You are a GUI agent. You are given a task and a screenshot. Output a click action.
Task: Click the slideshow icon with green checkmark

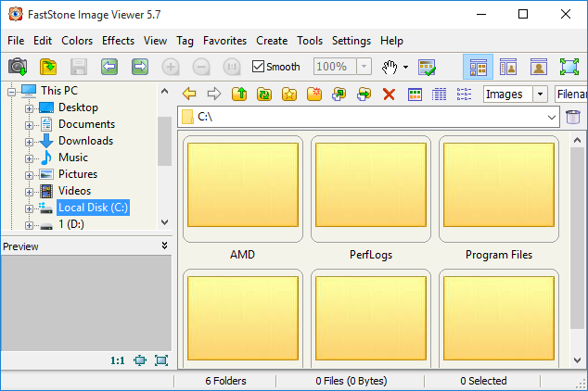click(427, 67)
